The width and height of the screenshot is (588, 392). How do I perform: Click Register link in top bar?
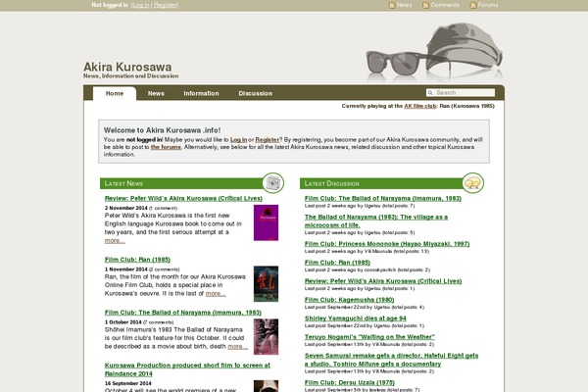tap(166, 5)
